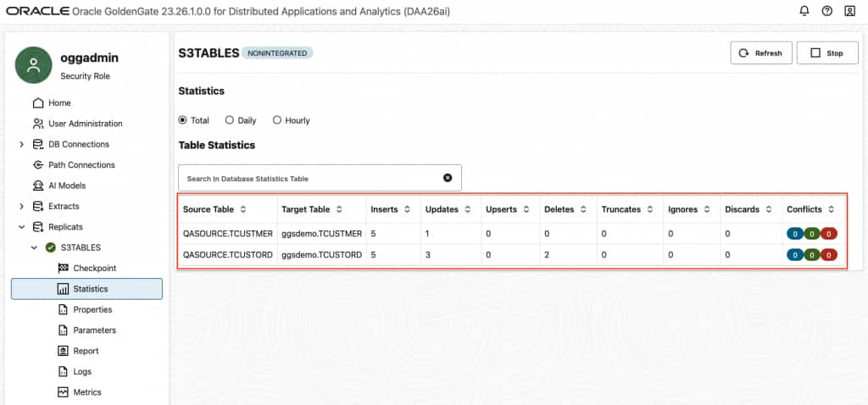Open the Properties menu item

[92, 309]
